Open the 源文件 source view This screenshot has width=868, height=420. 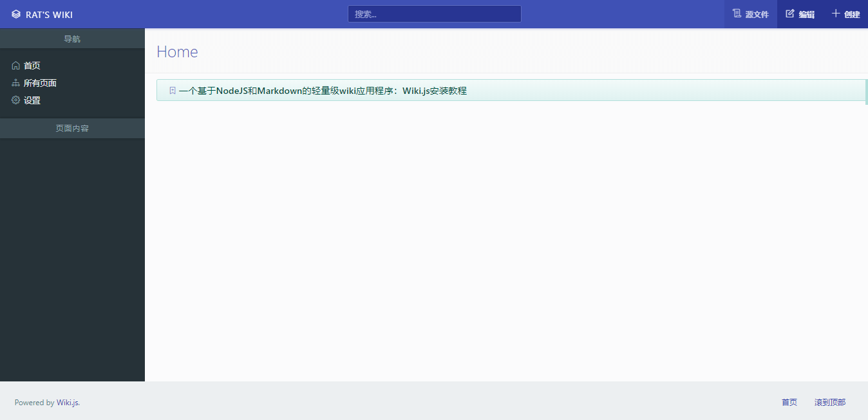(751, 14)
